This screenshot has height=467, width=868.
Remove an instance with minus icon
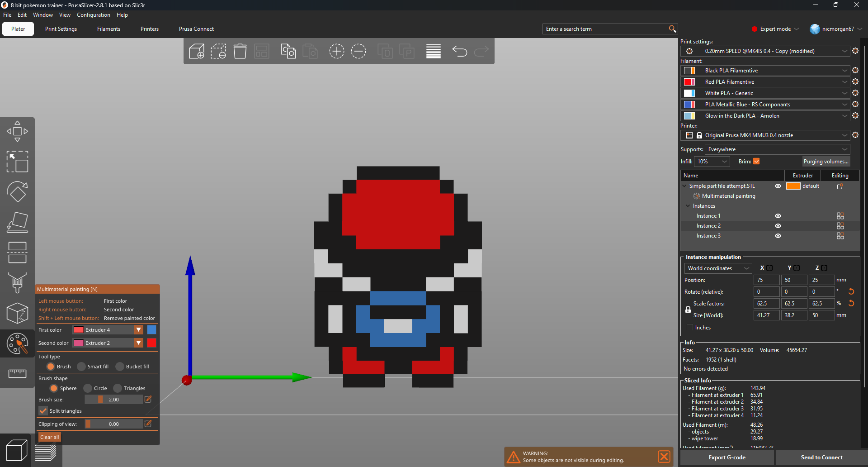359,51
